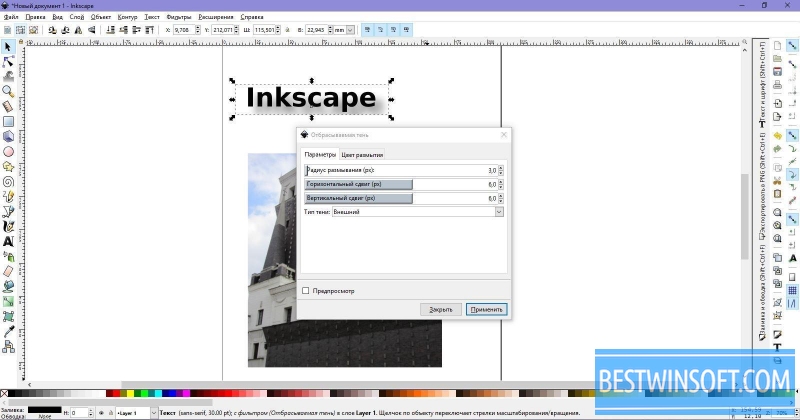Select the Eraser tool
The height and width of the screenshot is (420, 800).
[8, 271]
